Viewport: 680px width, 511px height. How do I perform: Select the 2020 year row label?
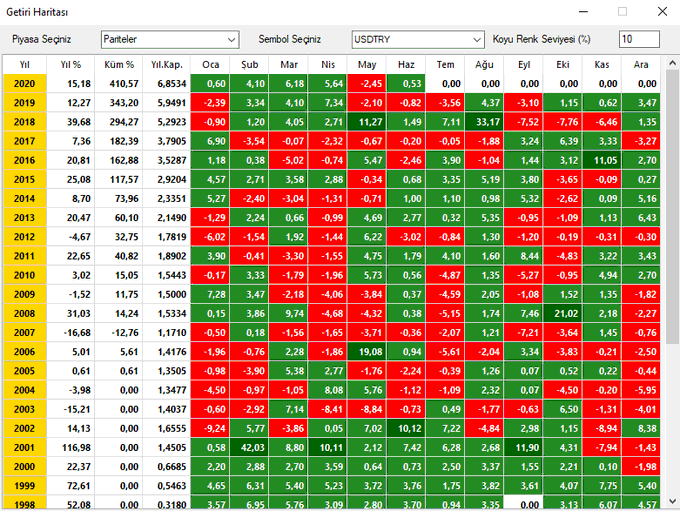25,84
